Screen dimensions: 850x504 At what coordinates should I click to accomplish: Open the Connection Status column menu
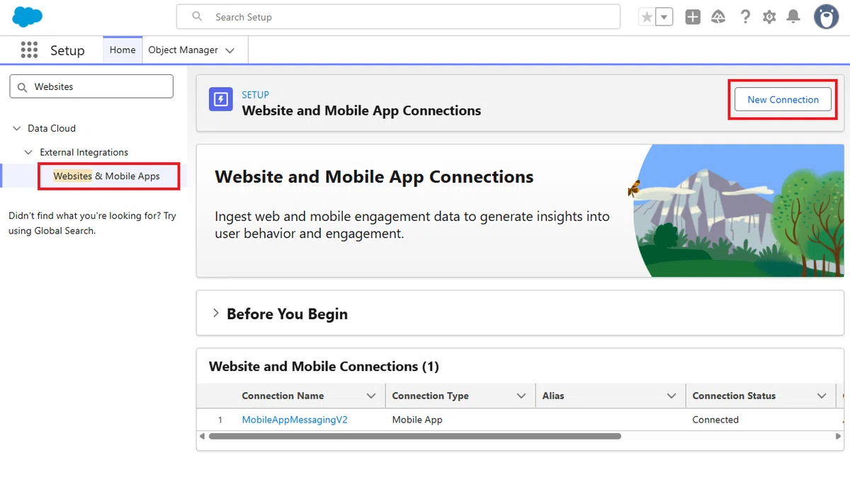822,396
